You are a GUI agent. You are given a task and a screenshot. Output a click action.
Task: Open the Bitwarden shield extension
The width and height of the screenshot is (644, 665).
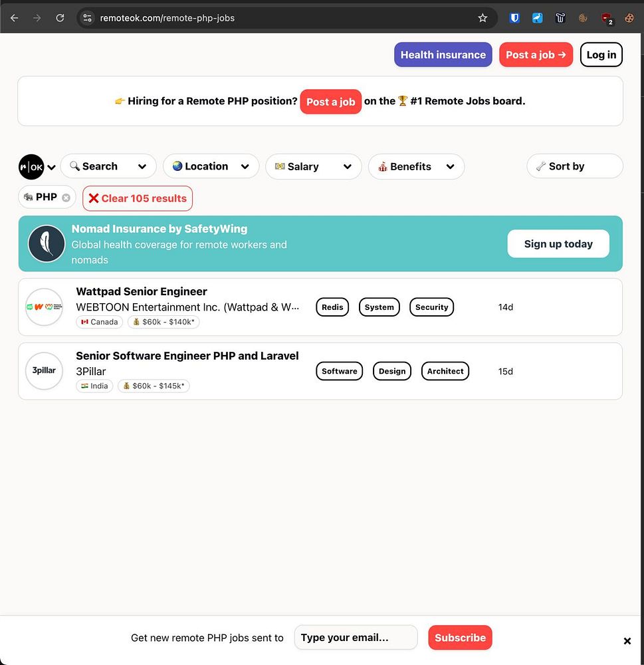point(514,18)
